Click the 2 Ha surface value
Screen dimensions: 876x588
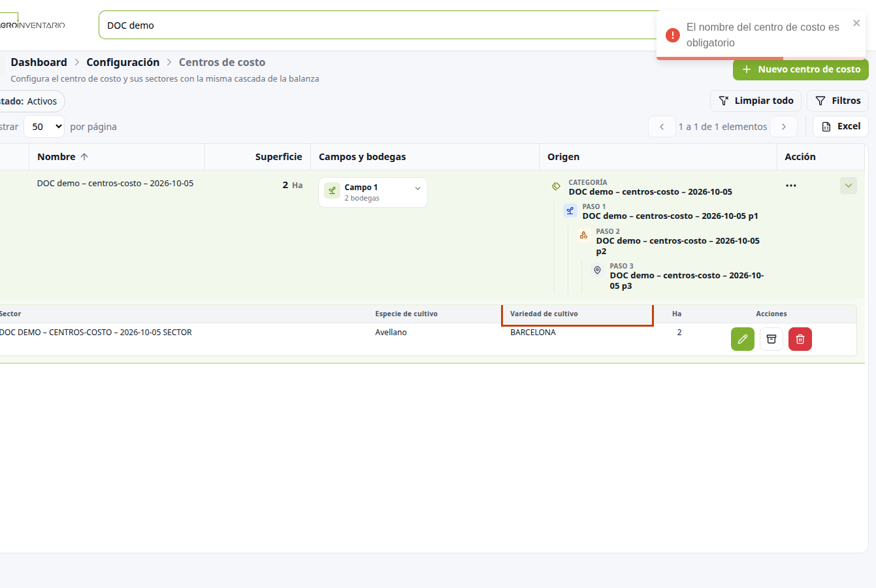293,186
